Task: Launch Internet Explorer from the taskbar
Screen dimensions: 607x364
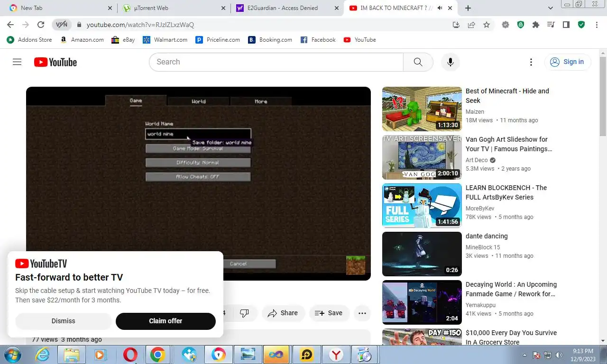Action: tap(43, 355)
